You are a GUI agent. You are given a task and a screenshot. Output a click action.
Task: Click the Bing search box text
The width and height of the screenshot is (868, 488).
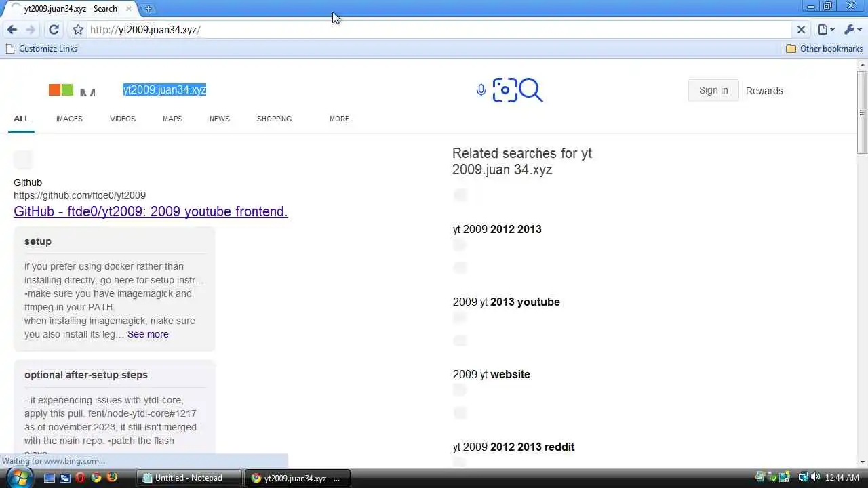(x=165, y=89)
